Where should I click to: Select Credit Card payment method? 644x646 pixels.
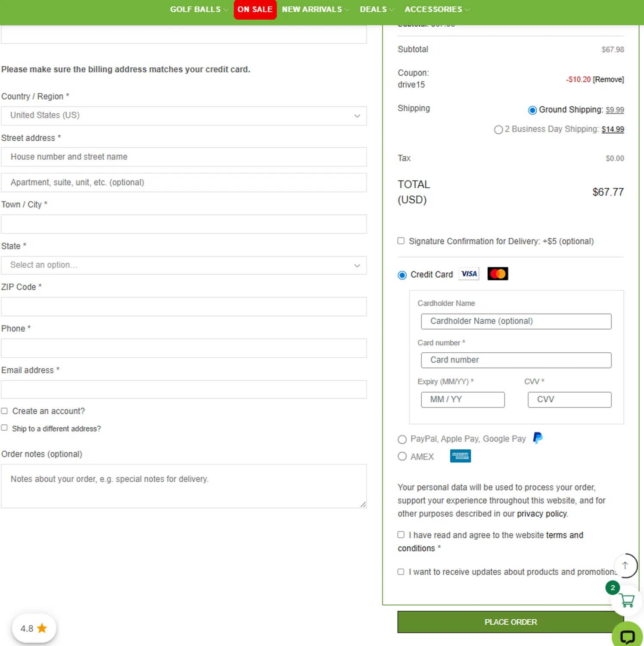coord(402,275)
